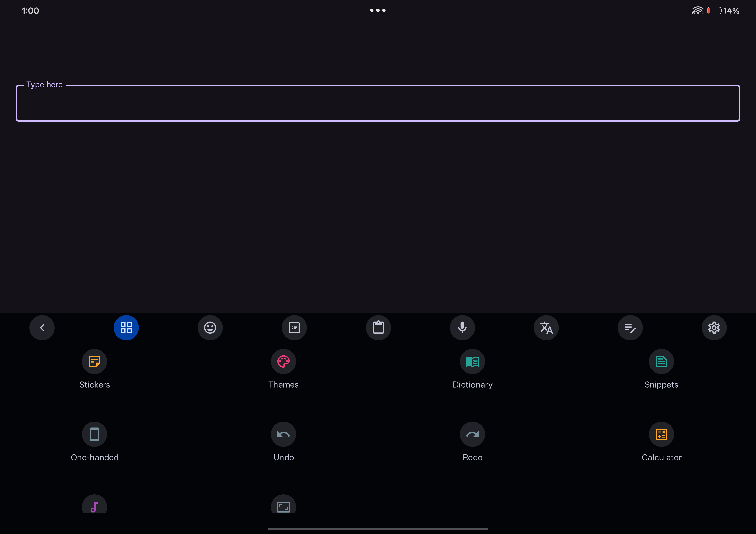Open the Snippets option
The image size is (756, 534).
pyautogui.click(x=661, y=369)
